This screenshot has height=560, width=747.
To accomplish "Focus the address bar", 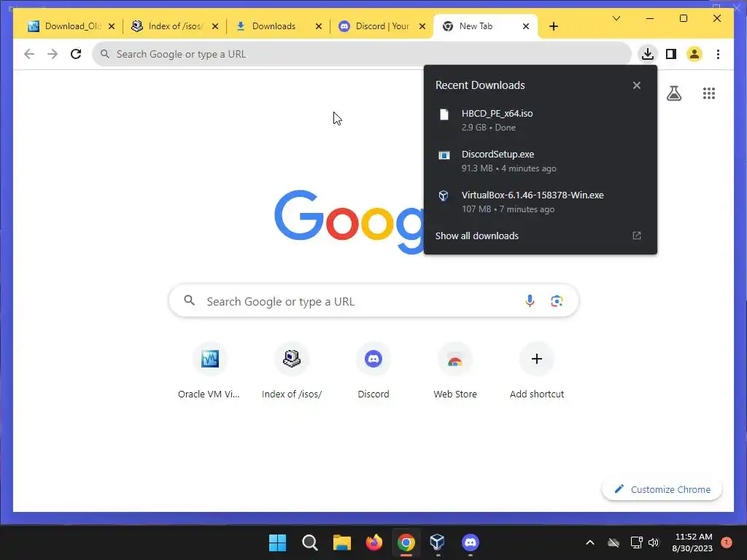I will (x=362, y=54).
